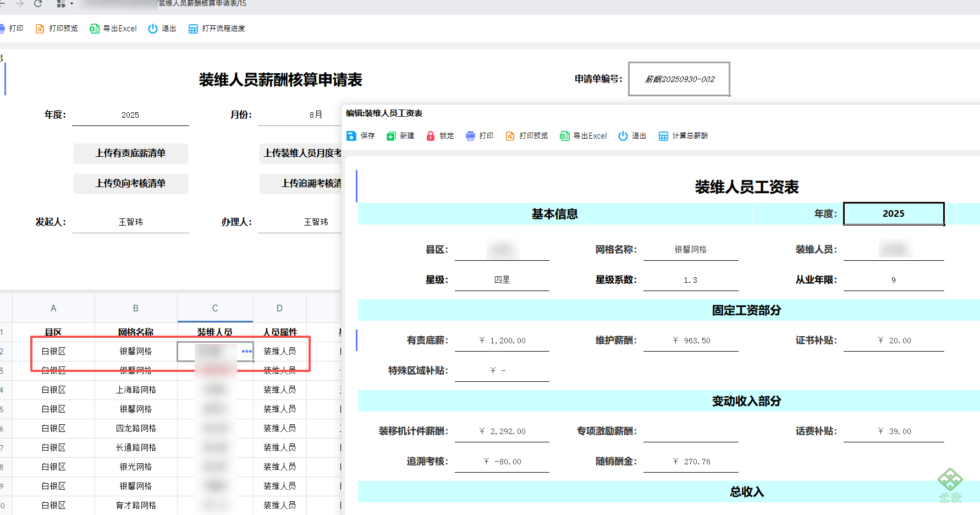Select the 上海路网格 cell
The width and height of the screenshot is (980, 515).
click(136, 390)
